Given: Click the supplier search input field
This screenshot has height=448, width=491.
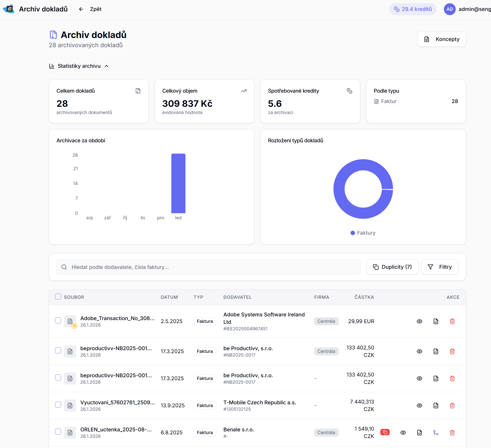Looking at the screenshot, I should (x=209, y=267).
